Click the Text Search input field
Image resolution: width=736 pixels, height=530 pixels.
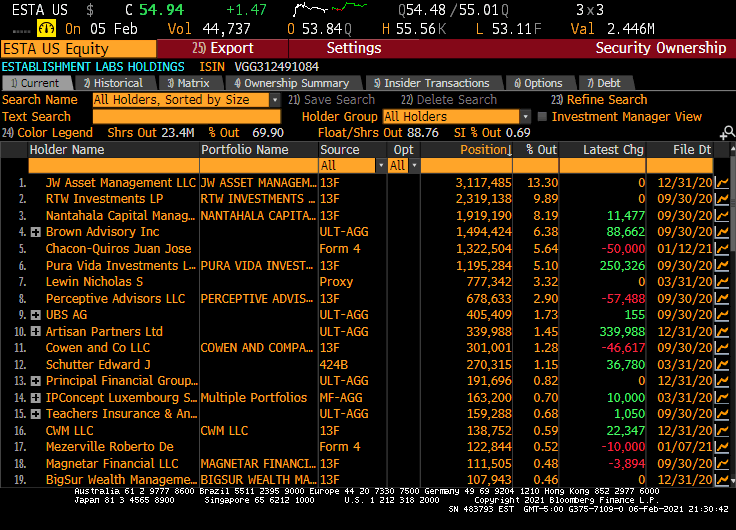pyautogui.click(x=186, y=116)
